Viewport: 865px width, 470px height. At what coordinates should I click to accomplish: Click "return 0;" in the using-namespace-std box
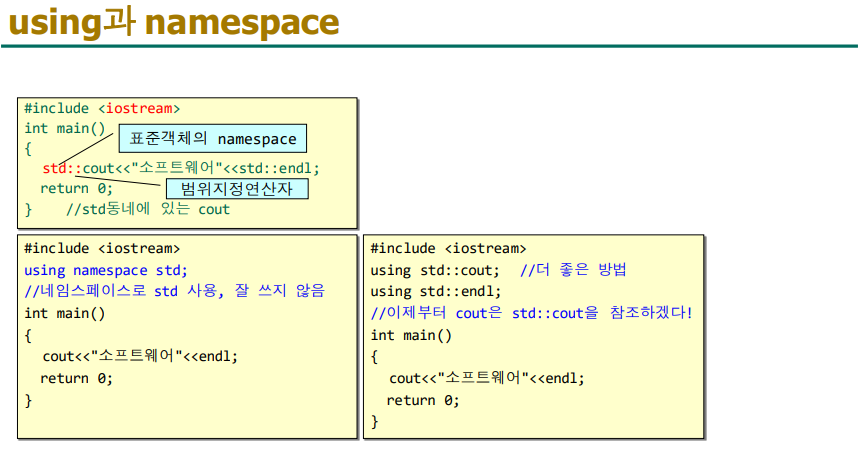tap(76, 378)
